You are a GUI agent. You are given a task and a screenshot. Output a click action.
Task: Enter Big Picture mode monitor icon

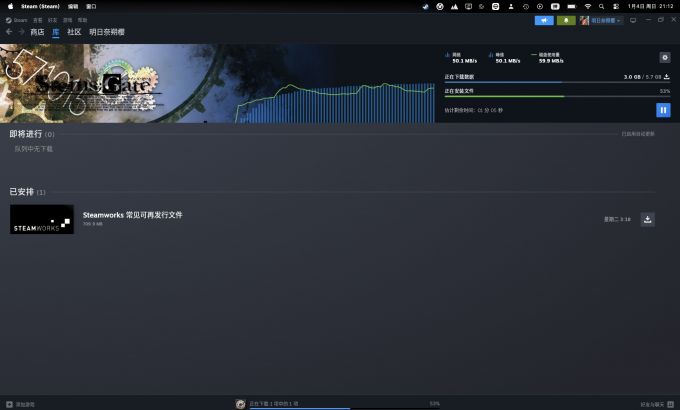tap(633, 20)
